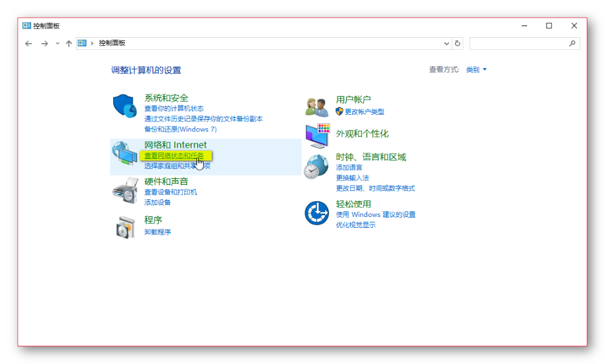Click the Control Panel icon in the address bar

83,43
